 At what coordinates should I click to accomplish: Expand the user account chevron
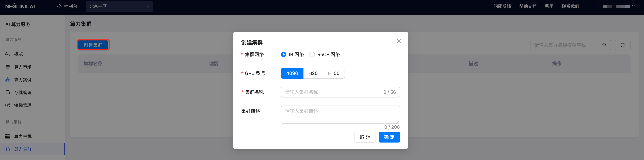tap(634, 6)
